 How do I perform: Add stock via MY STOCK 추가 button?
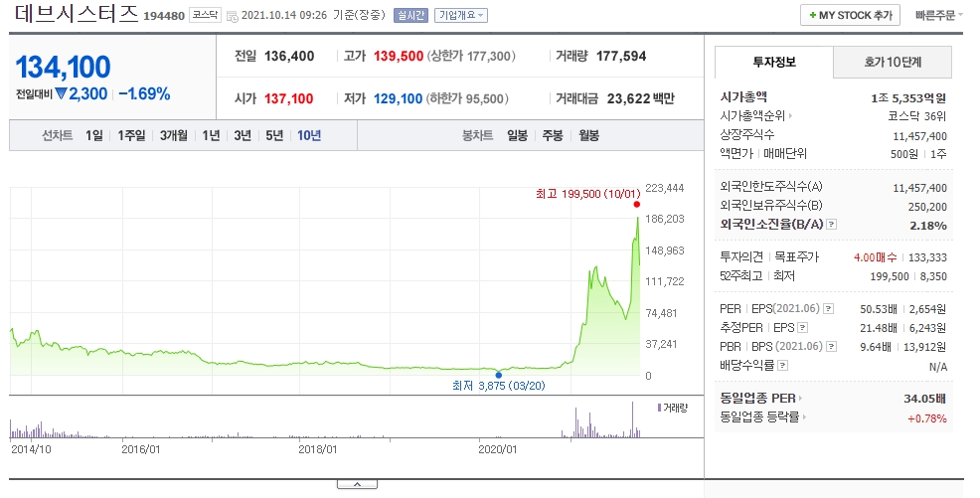click(850, 15)
